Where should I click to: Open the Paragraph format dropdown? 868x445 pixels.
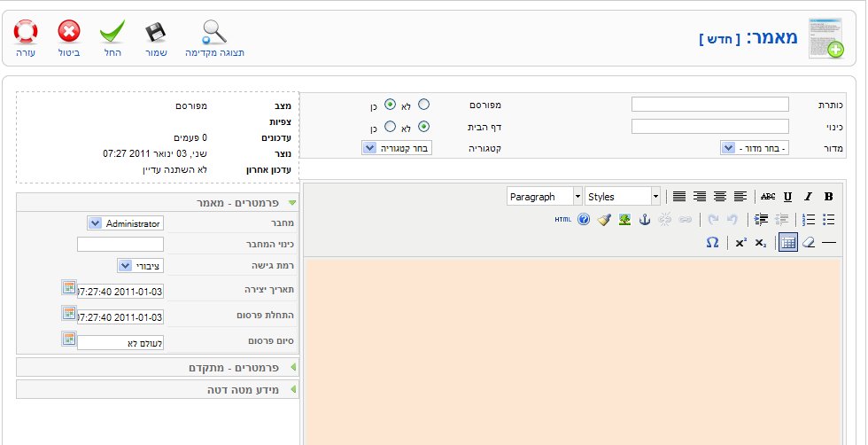pos(545,196)
